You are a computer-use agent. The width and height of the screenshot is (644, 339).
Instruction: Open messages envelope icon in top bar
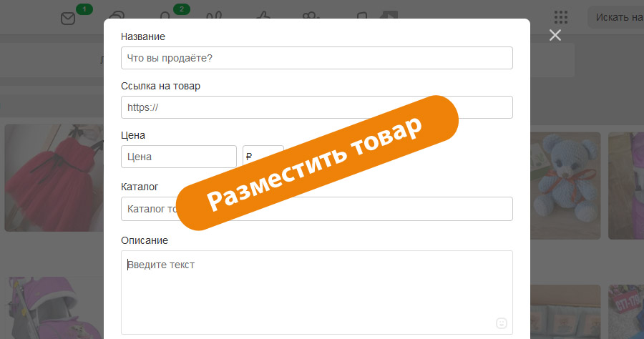point(68,18)
